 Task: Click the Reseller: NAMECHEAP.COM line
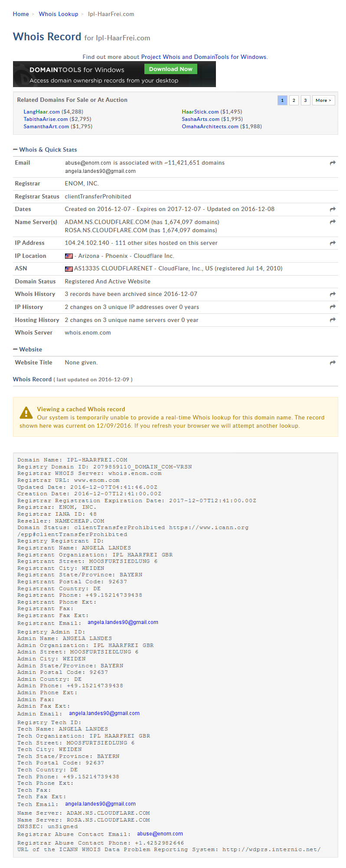(61, 521)
